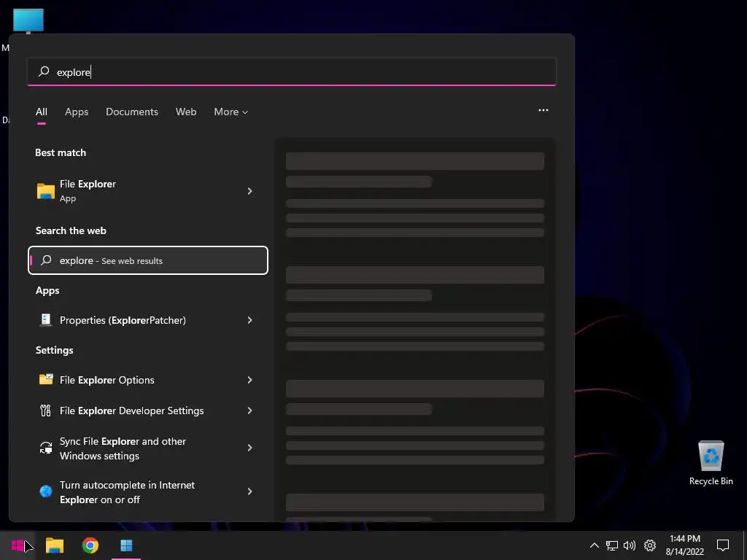Click the magnifier icon beside 'explore - See web results'
The width and height of the screenshot is (747, 560).
tap(46, 260)
